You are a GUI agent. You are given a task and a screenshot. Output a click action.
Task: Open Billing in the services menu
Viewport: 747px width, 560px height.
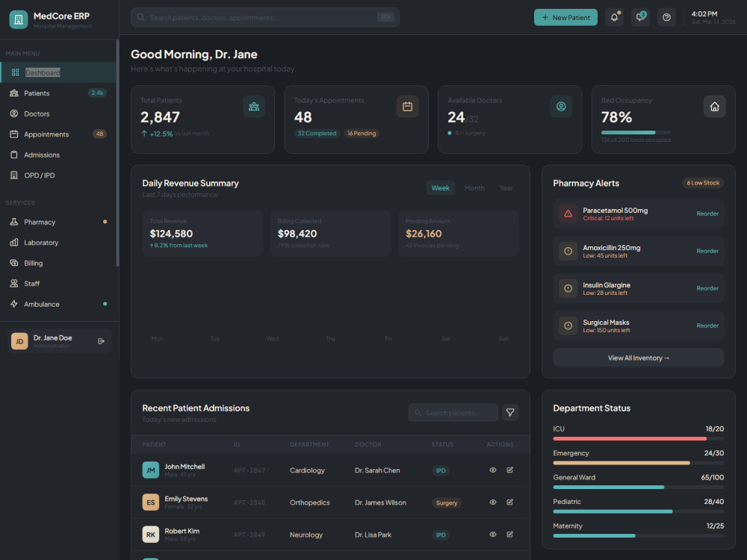(x=58, y=263)
